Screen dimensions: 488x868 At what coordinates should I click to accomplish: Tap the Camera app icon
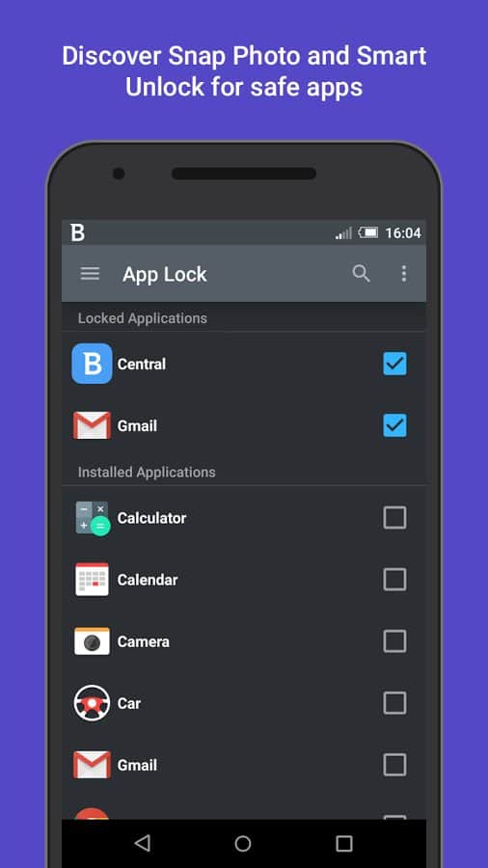click(x=92, y=641)
